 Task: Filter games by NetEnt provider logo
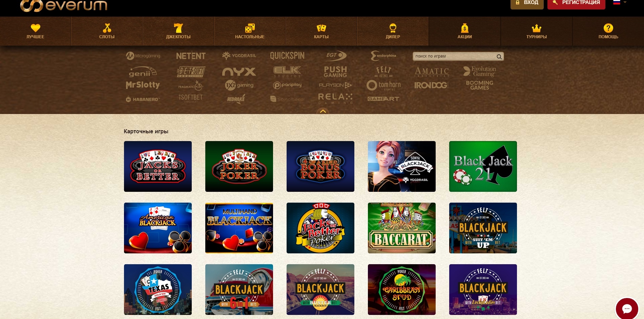191,56
